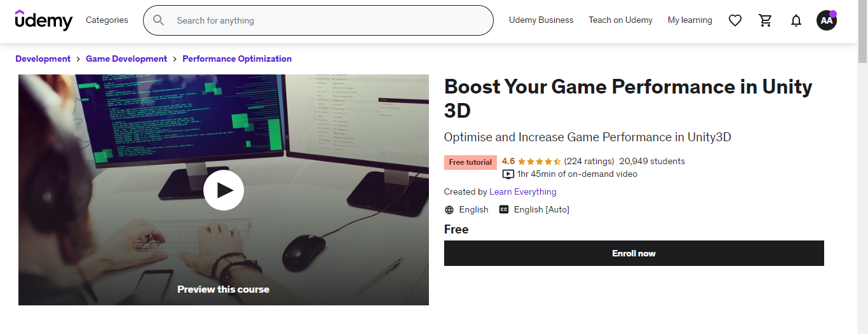Open the notifications bell icon

pyautogui.click(x=796, y=20)
